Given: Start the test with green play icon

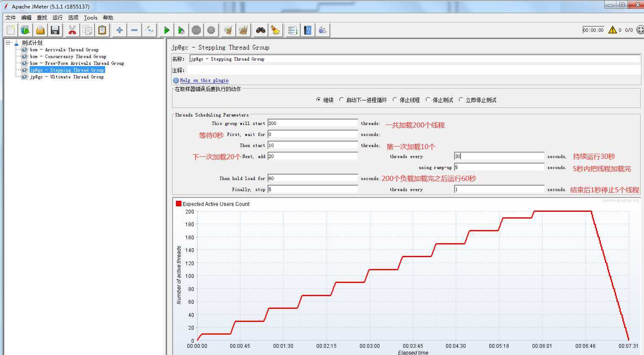Looking at the screenshot, I should pyautogui.click(x=167, y=30).
